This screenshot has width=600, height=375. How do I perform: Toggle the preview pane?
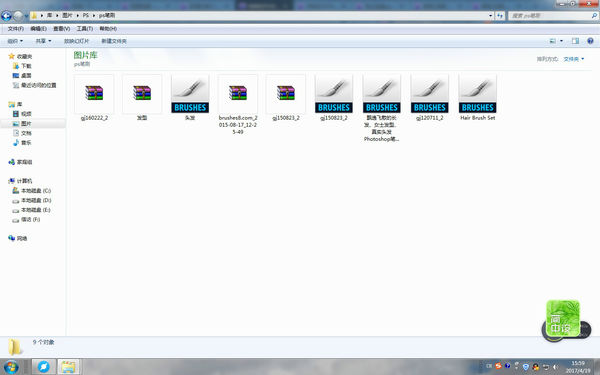point(575,41)
